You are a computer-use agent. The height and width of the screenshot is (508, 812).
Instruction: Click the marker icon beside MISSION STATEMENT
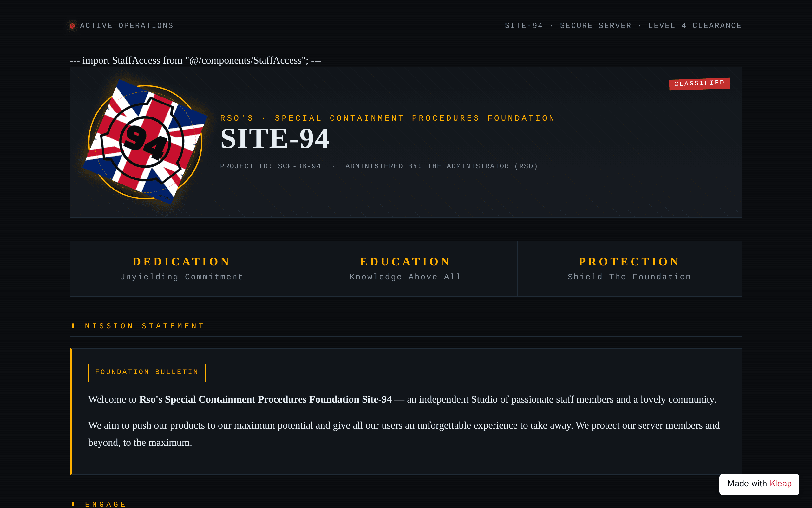coord(73,325)
